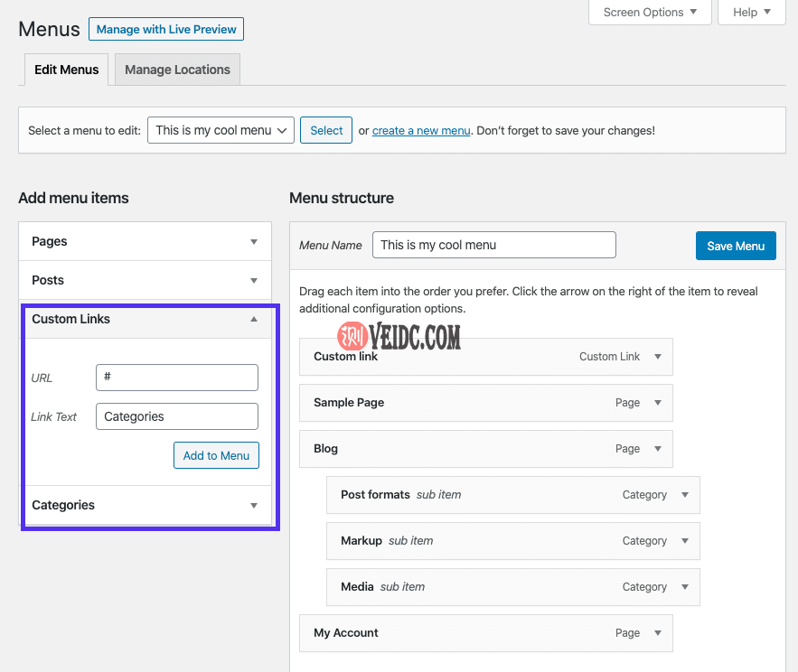Click the Save Menu button
Image resolution: width=798 pixels, height=672 pixels.
tap(735, 246)
